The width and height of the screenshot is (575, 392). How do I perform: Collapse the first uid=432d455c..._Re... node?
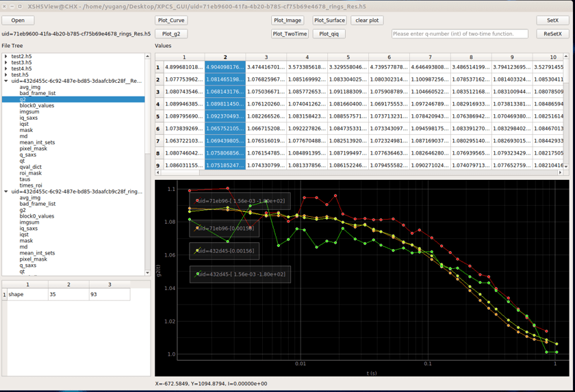[6, 81]
